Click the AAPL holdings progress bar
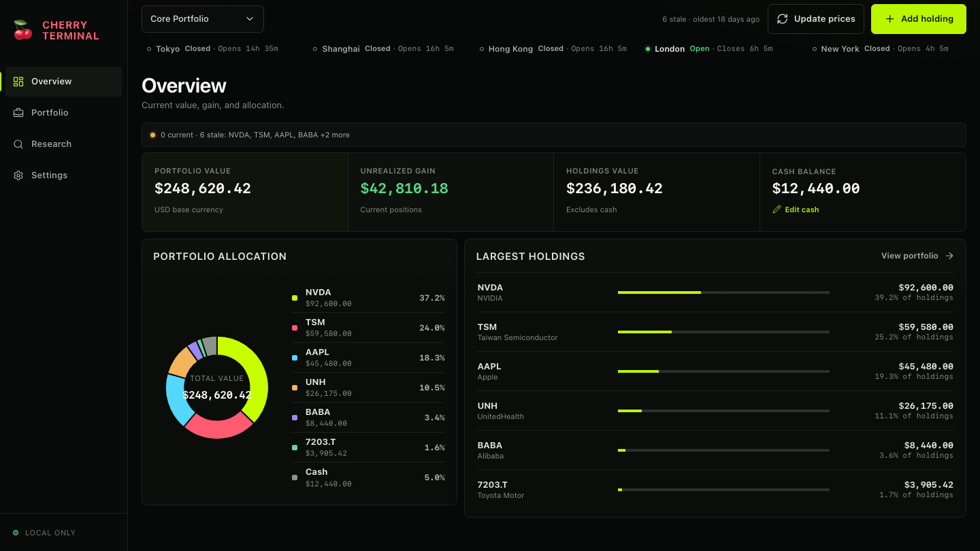Viewport: 980px width, 551px height. click(x=723, y=371)
